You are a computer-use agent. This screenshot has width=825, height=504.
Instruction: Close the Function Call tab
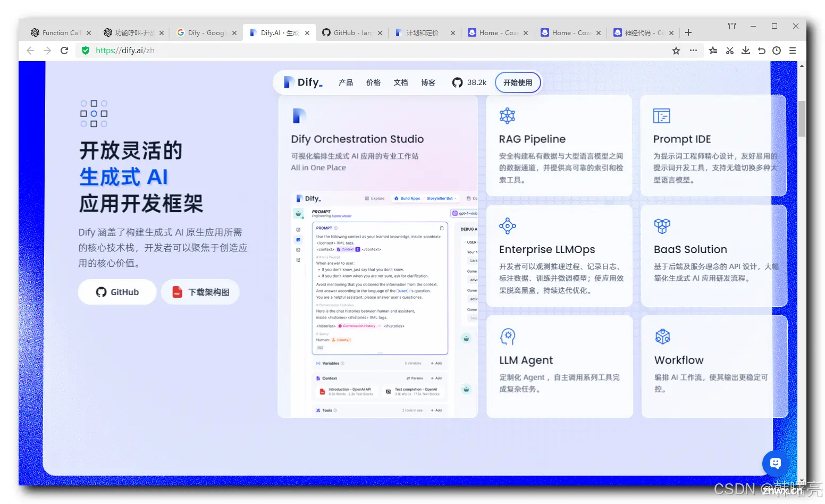pos(89,32)
